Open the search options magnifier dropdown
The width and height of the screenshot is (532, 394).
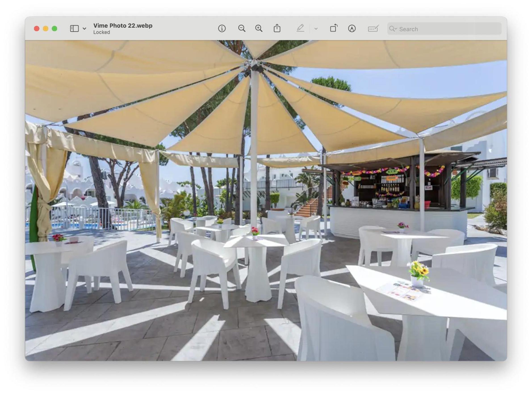tap(393, 29)
